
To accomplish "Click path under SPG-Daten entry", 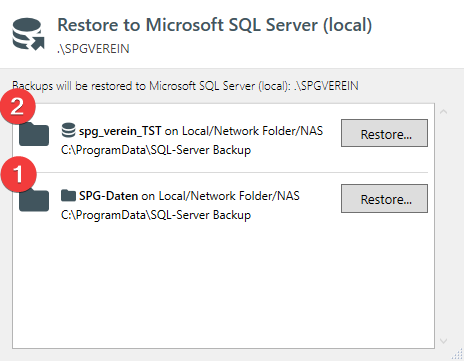I will (x=156, y=215).
